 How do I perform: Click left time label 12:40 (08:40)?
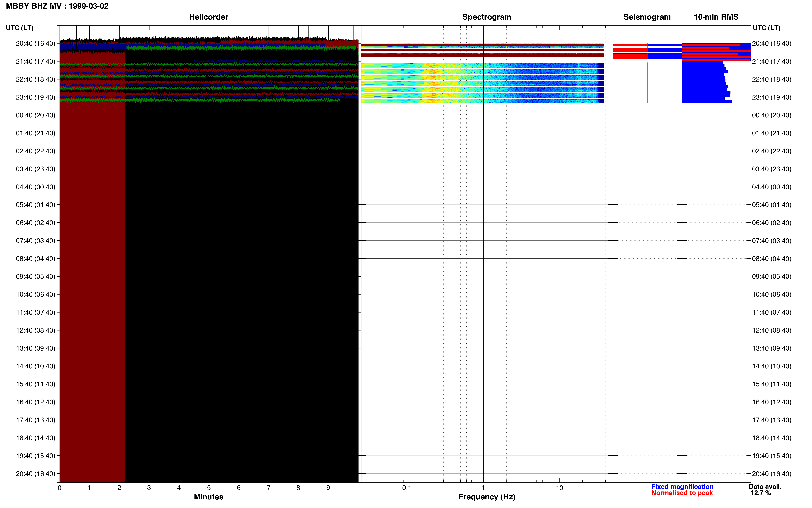click(35, 330)
